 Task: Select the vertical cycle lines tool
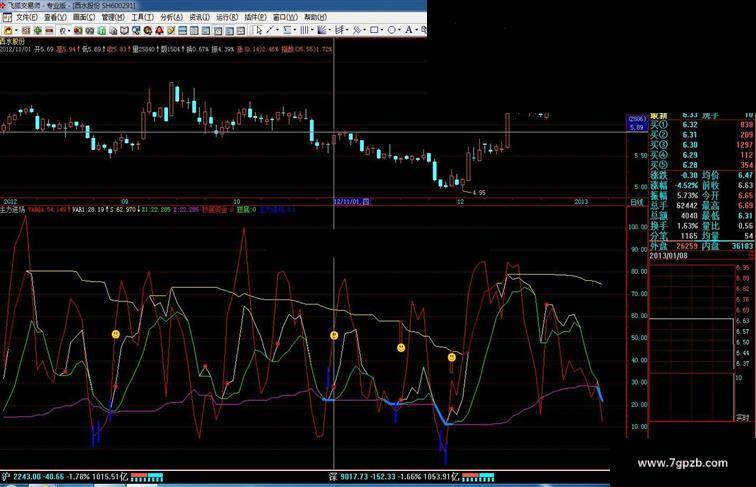click(x=304, y=30)
